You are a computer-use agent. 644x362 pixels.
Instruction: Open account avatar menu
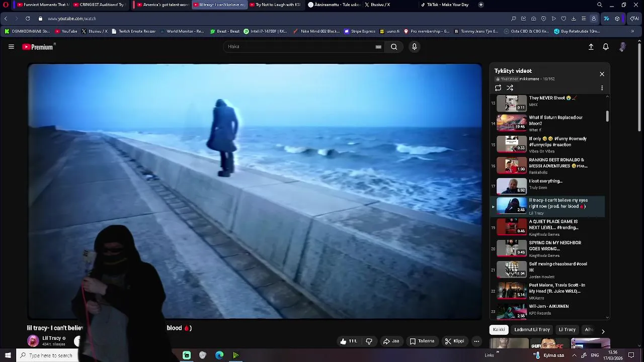pos(622,47)
